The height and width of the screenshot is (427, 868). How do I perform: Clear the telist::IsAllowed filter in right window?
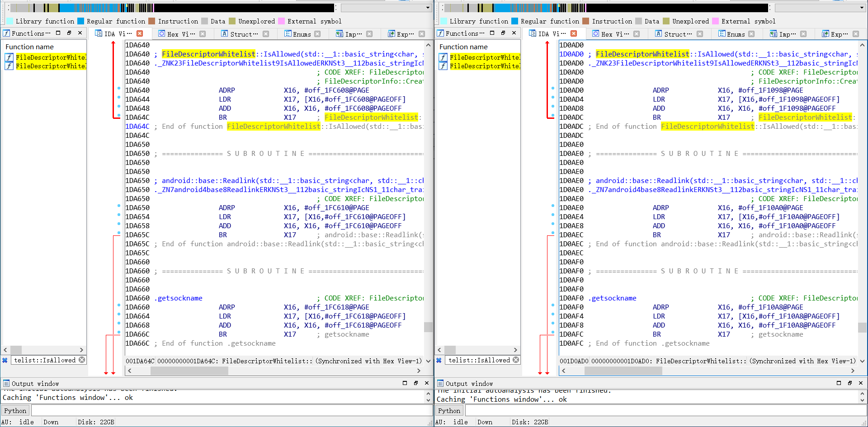[516, 360]
